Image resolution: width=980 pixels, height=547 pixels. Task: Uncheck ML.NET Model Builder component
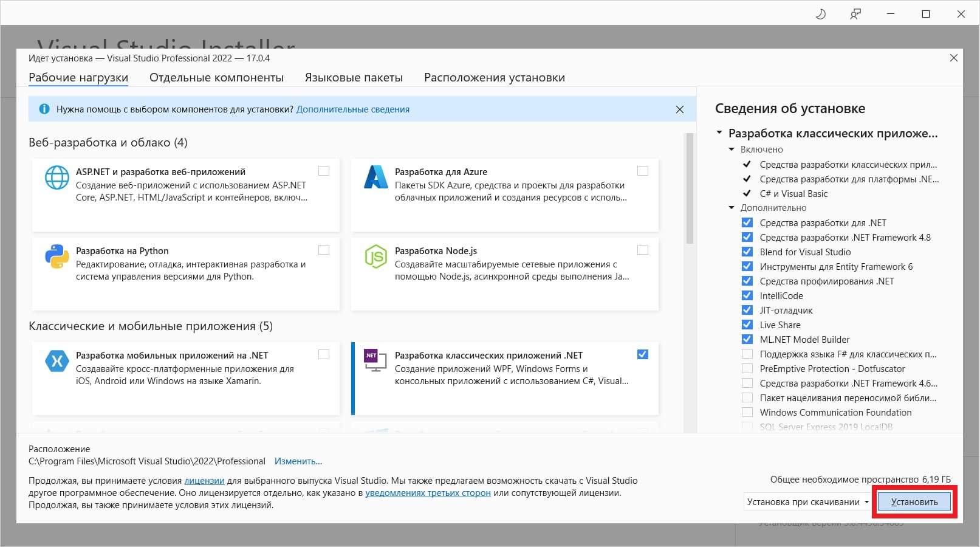click(747, 339)
